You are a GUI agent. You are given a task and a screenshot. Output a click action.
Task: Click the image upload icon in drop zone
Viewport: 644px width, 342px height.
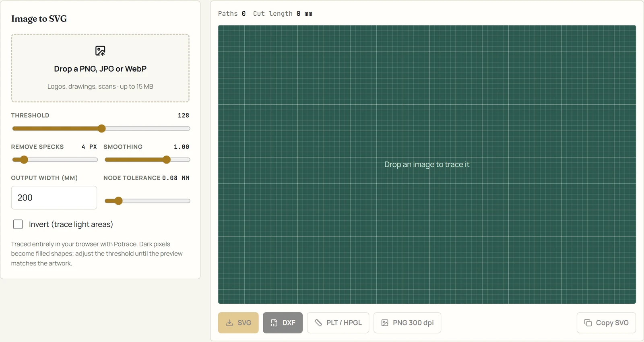(x=100, y=51)
